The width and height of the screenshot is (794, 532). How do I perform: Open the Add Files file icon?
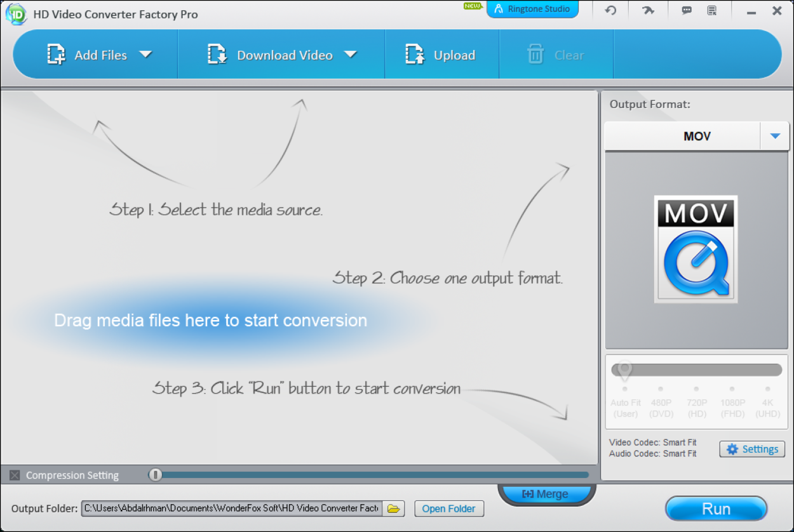(56, 55)
